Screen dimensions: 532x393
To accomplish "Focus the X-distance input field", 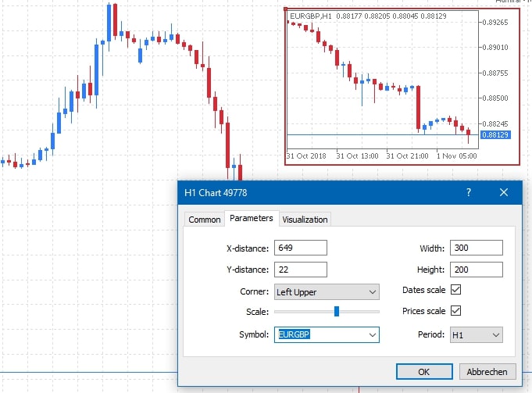I will pyautogui.click(x=300, y=248).
